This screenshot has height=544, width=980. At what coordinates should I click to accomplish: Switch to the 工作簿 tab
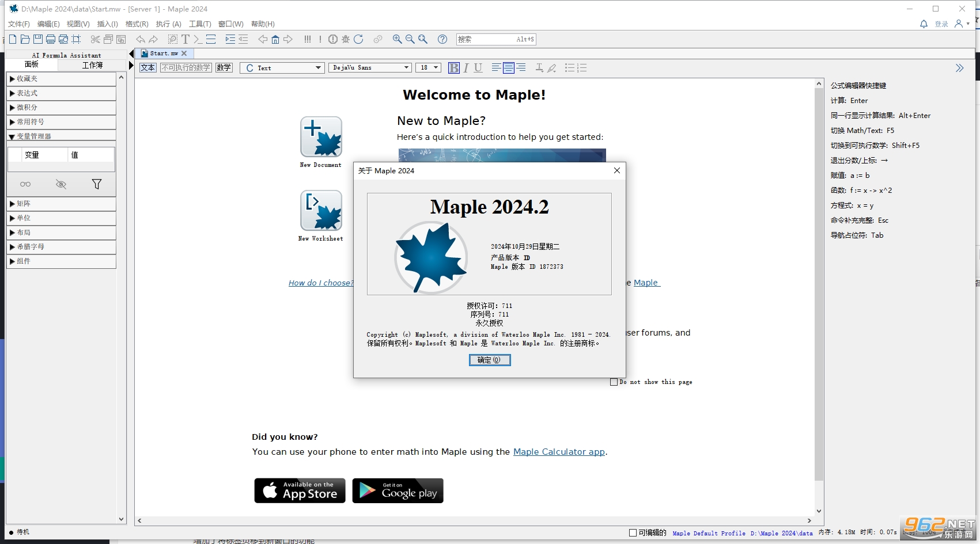[x=92, y=65]
